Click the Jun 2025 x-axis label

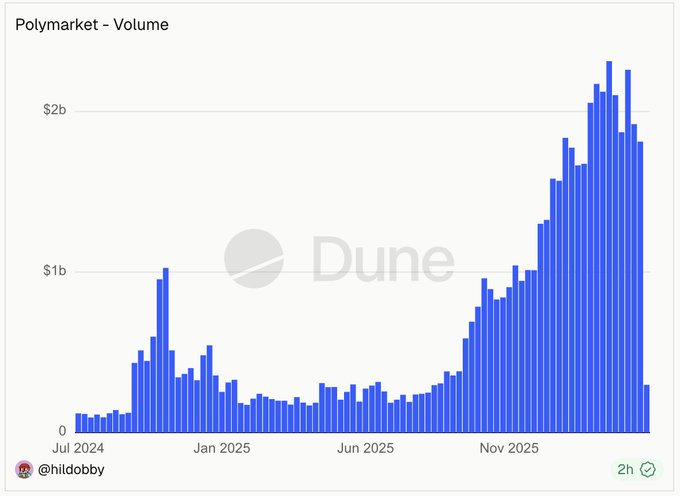click(x=366, y=448)
